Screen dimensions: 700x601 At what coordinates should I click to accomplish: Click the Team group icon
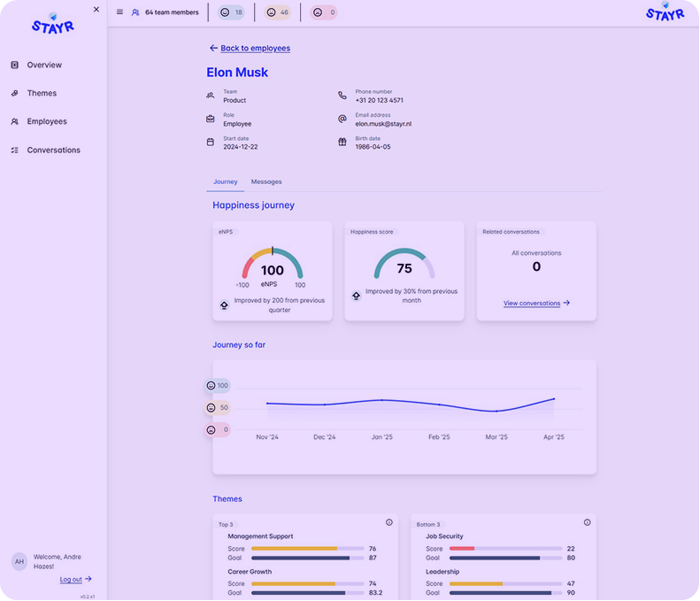pos(211,96)
